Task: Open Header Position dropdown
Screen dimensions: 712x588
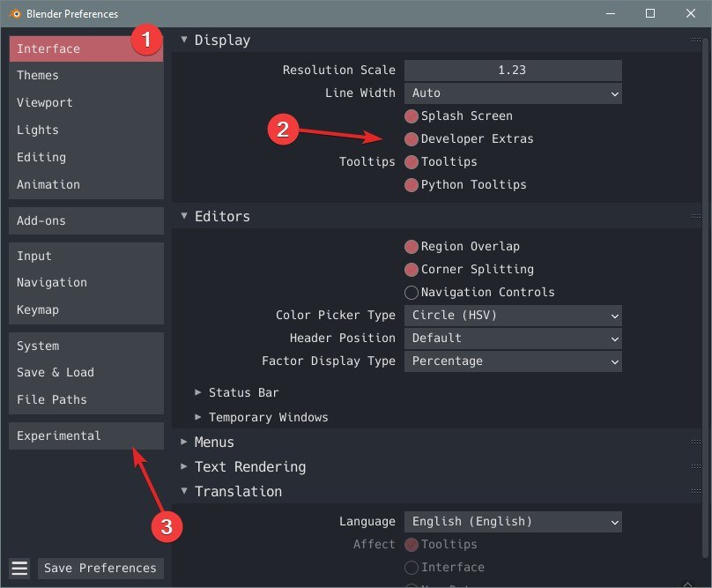Action: [513, 338]
